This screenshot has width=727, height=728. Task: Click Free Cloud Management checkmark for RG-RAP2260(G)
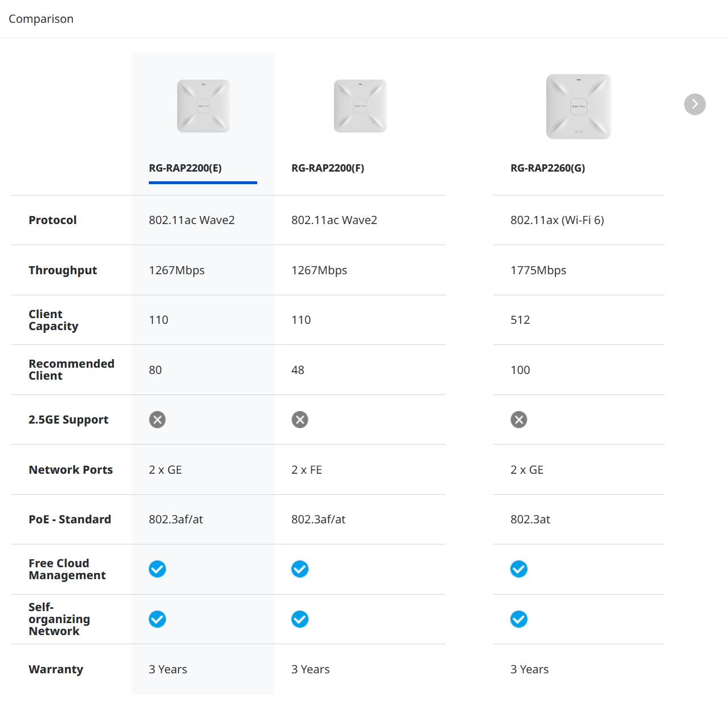(x=519, y=569)
